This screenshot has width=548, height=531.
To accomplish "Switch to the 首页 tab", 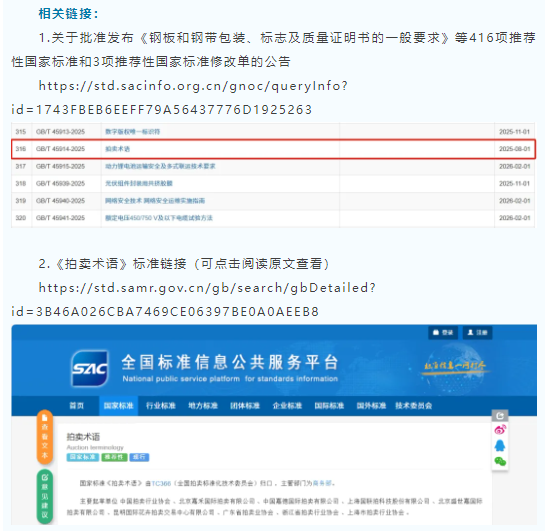I will 77,406.
